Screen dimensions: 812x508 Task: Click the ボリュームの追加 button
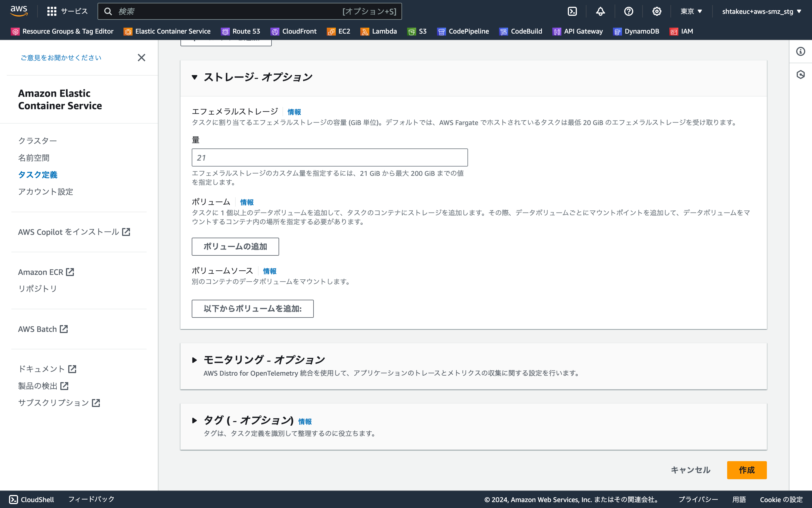[x=235, y=247]
